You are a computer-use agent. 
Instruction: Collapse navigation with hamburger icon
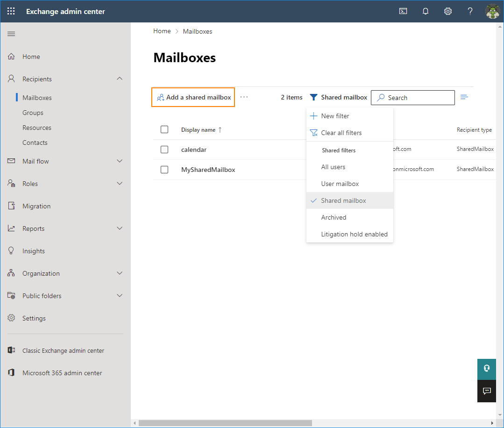(x=11, y=34)
